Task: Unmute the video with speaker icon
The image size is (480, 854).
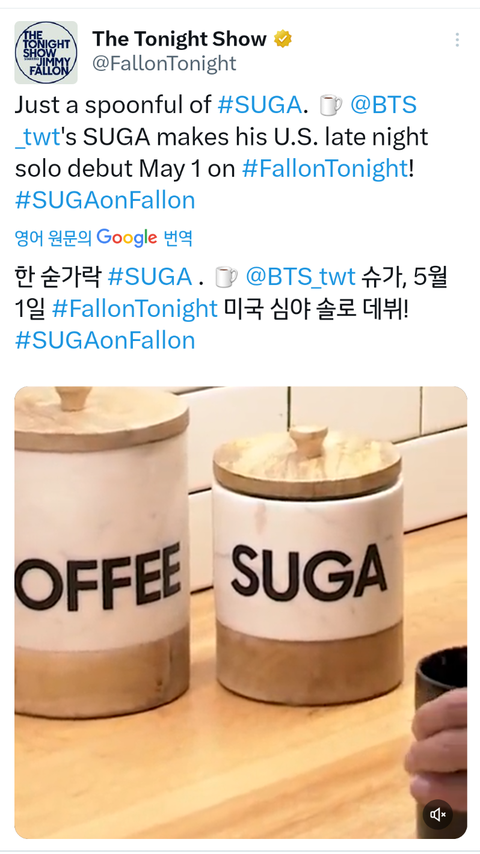Action: (438, 814)
